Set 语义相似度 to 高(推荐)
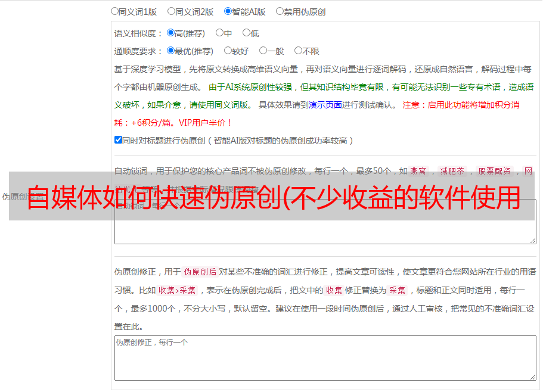 170,33
